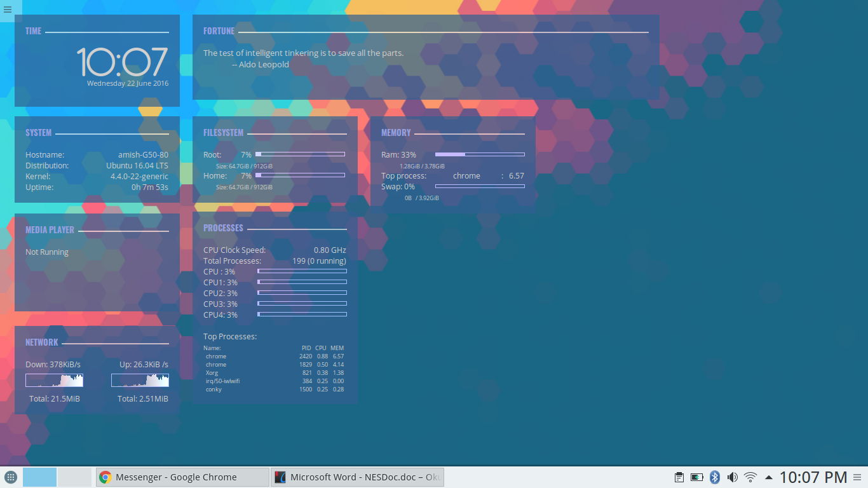Screen dimensions: 868x488
Task: Click the Network download graph thumbnail
Action: click(54, 380)
